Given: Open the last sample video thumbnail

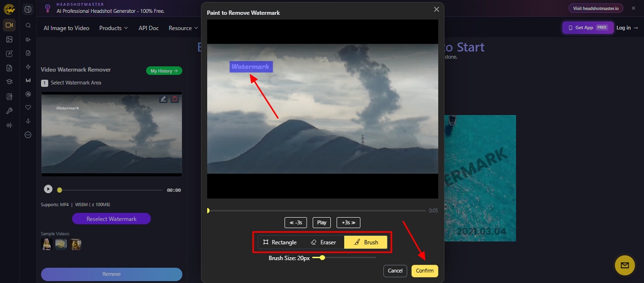Looking at the screenshot, I should [x=75, y=244].
